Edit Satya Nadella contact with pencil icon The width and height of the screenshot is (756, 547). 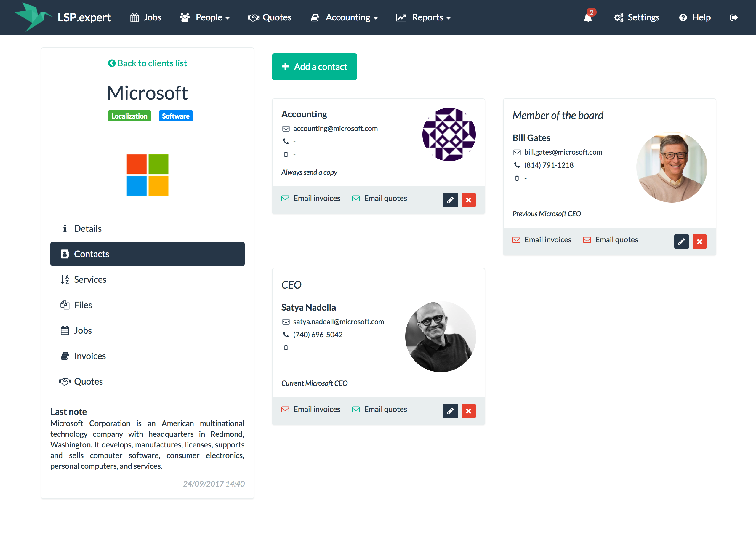click(x=450, y=411)
